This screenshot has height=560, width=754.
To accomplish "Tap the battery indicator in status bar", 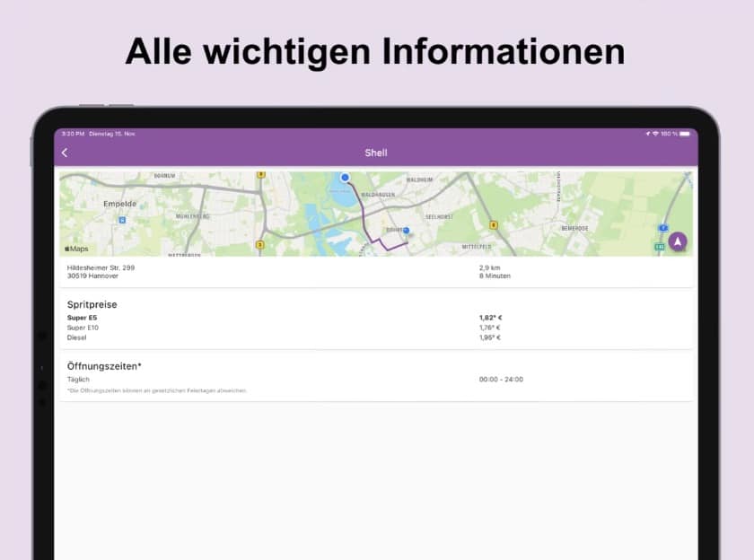I will pos(685,134).
